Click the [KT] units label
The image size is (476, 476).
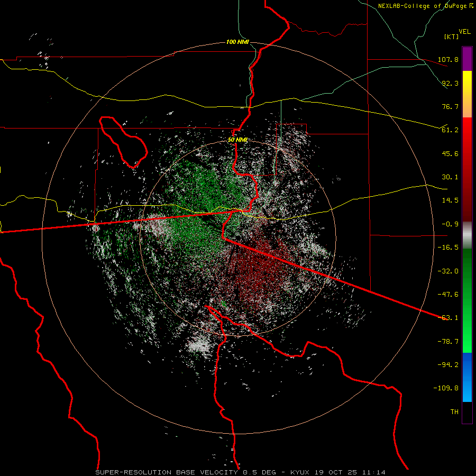pos(451,36)
